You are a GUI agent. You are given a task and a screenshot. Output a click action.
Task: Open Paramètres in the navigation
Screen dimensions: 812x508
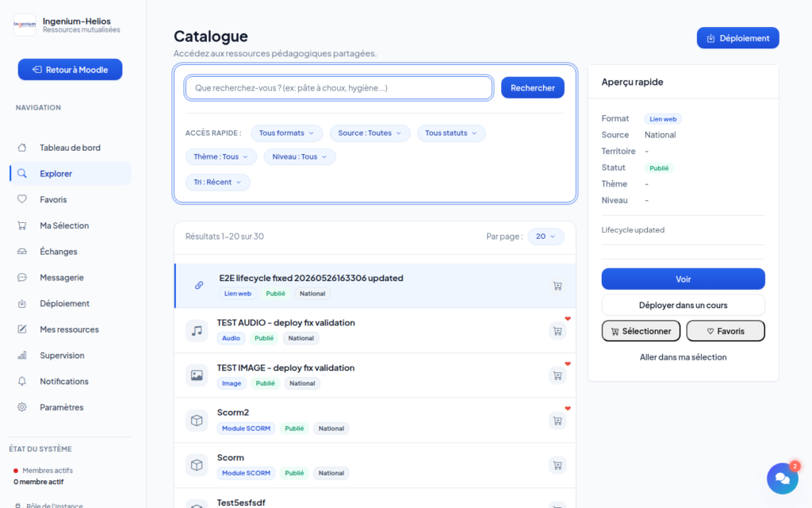tap(70, 407)
